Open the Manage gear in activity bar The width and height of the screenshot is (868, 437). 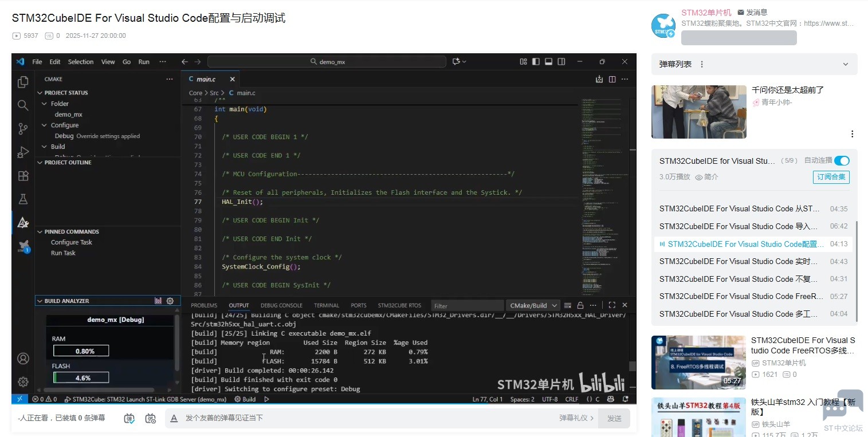pos(23,381)
